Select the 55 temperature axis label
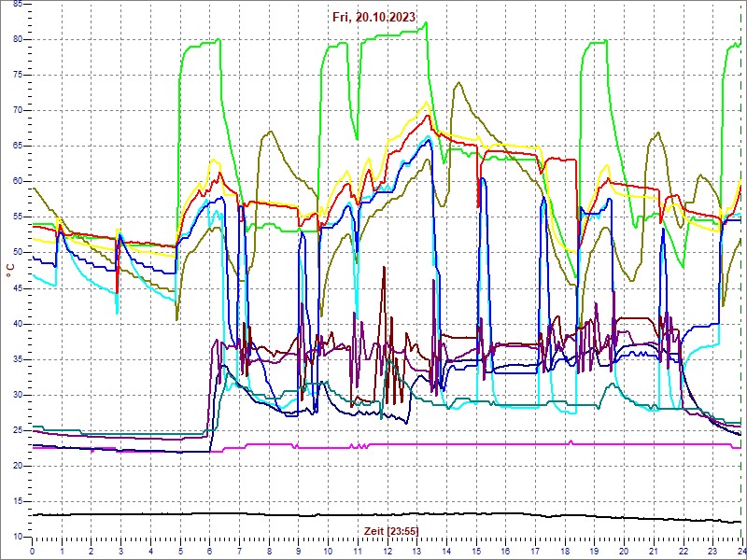 coord(18,217)
